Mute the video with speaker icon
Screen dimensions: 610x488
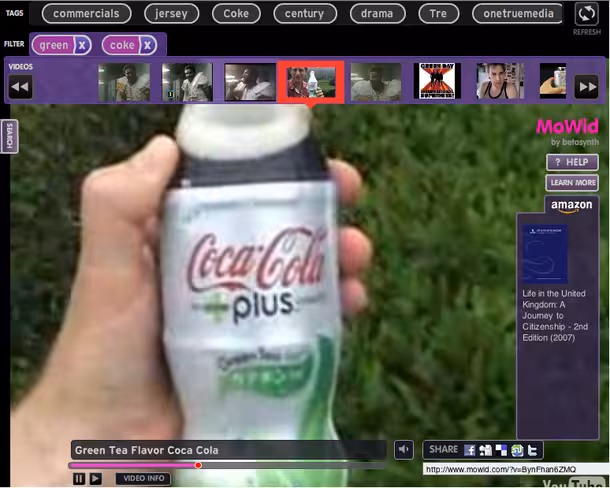pyautogui.click(x=403, y=450)
